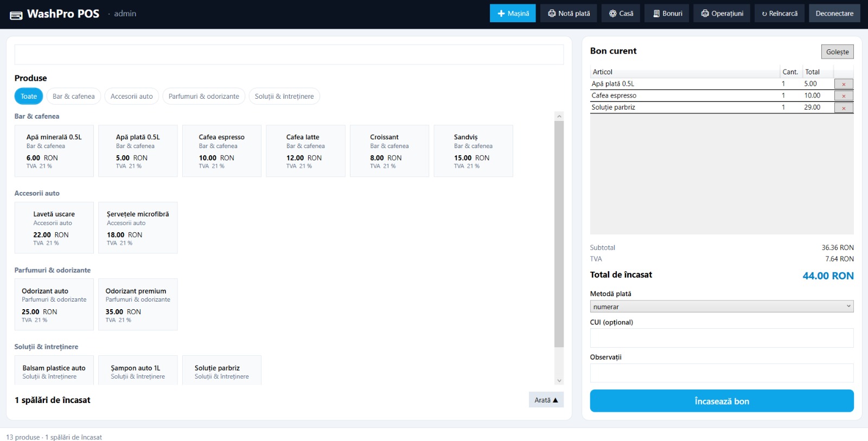
Task: Open the Notă plată print option
Action: coord(569,14)
